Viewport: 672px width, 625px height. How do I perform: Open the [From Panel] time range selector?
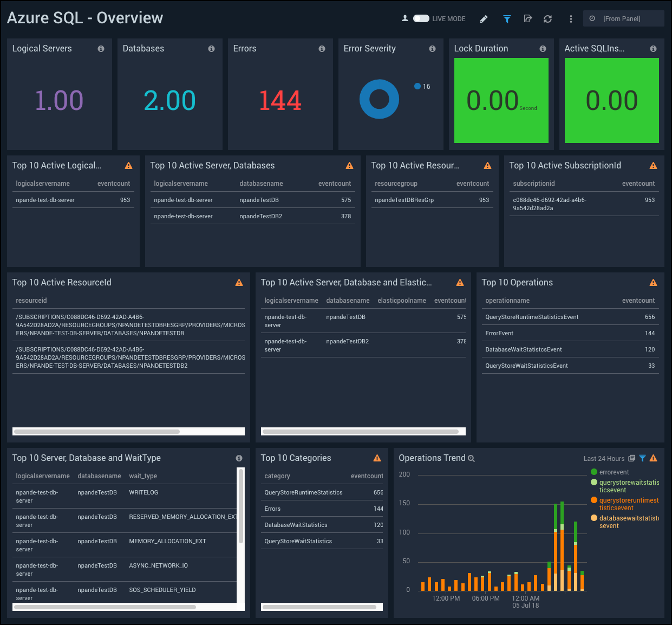click(x=623, y=18)
